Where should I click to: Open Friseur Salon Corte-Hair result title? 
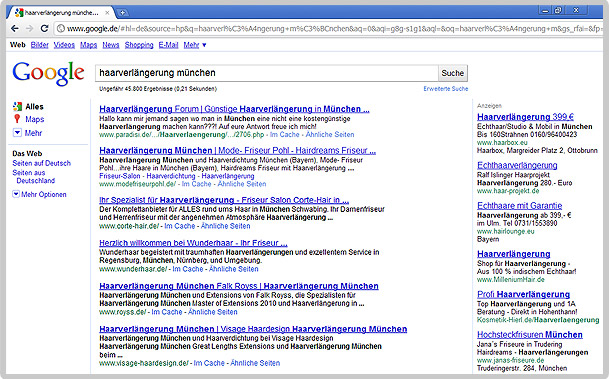pyautogui.click(x=224, y=200)
